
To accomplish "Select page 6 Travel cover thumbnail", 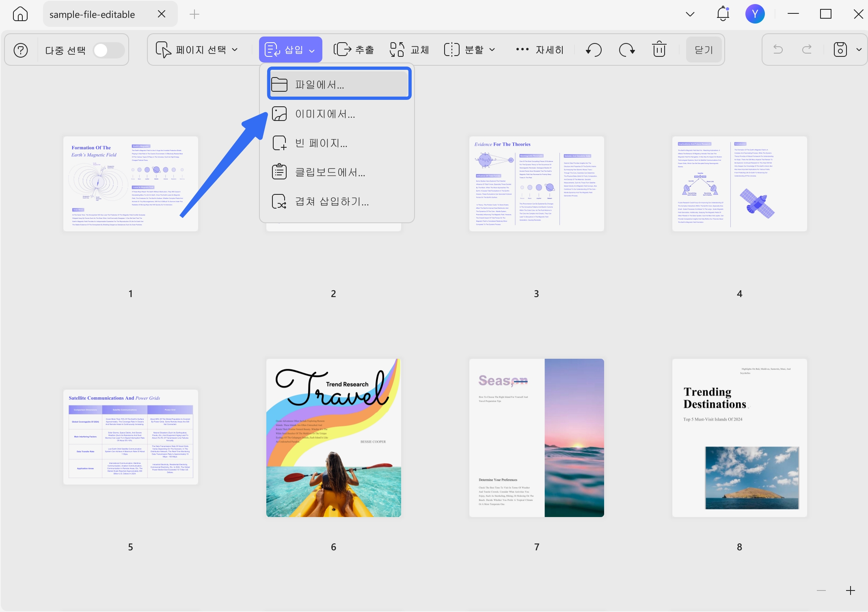I will click(x=334, y=438).
